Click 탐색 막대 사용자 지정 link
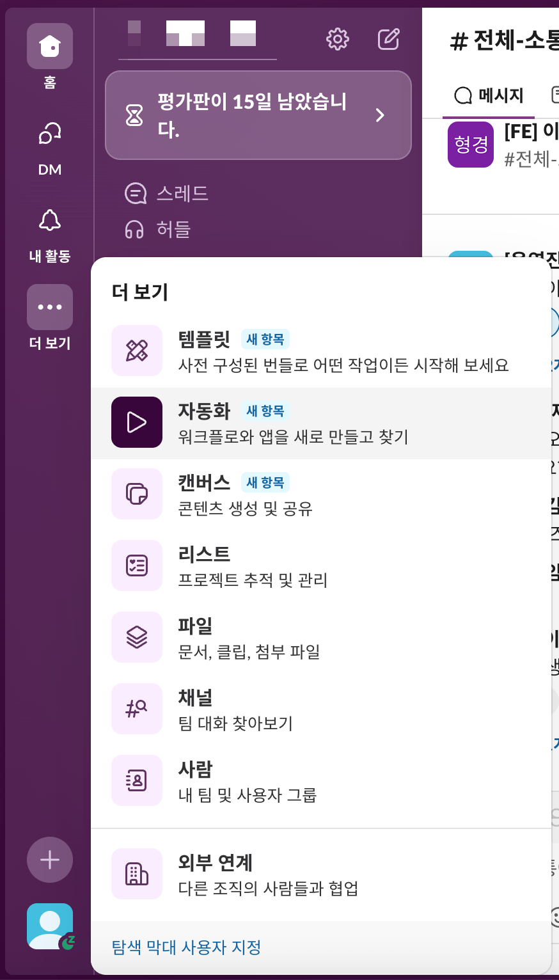The height and width of the screenshot is (980, 559). [186, 947]
